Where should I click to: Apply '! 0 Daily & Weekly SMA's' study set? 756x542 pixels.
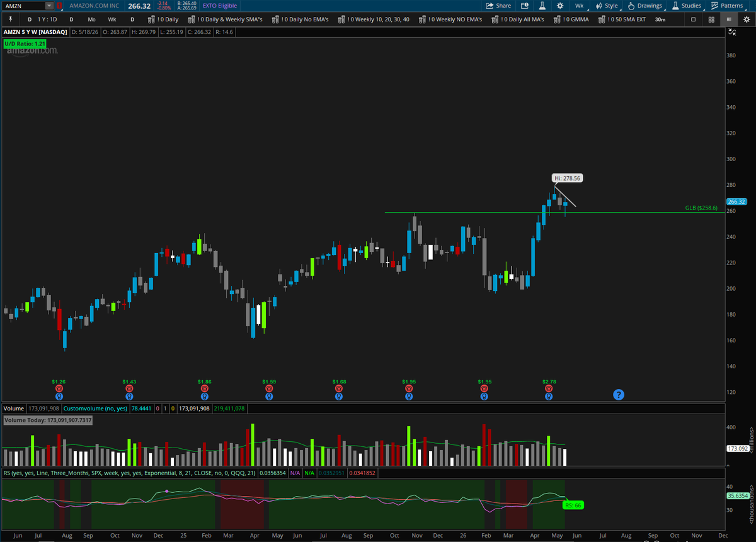(226, 20)
